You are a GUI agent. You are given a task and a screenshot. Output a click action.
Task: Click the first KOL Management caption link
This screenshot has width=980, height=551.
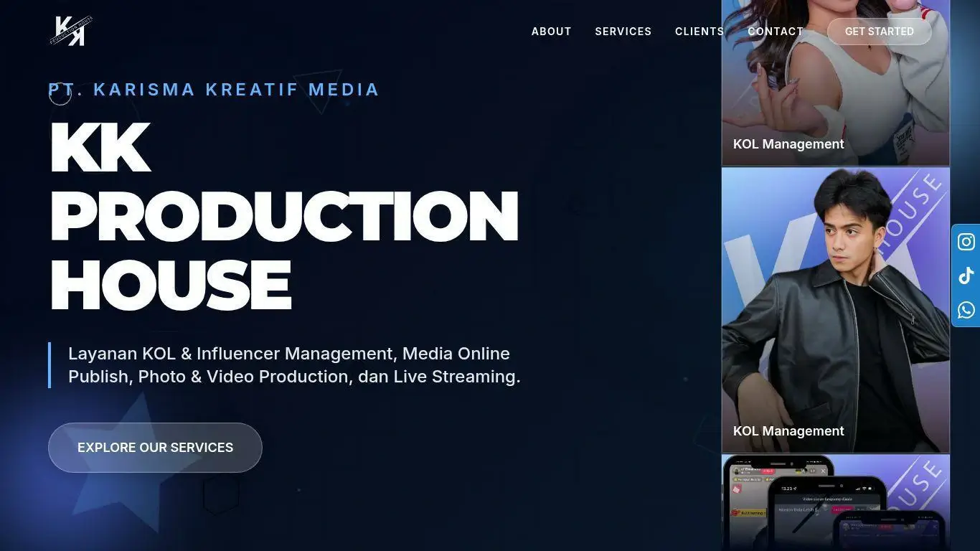(x=788, y=144)
